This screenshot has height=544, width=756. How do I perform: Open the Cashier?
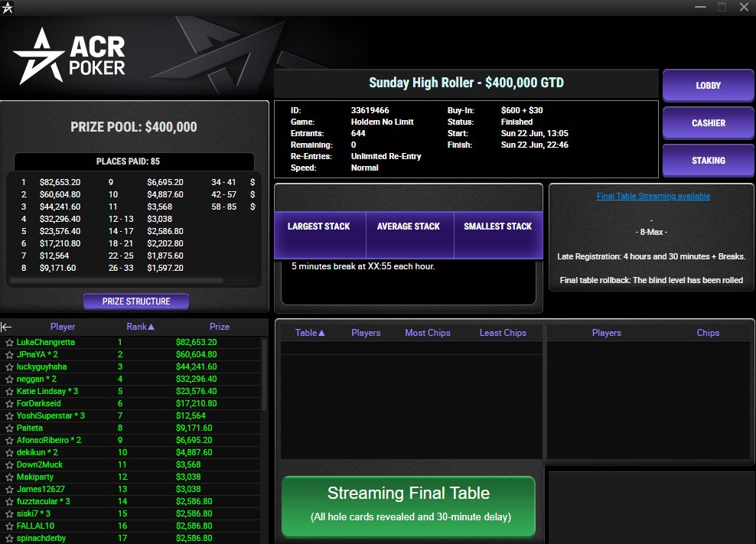coord(708,123)
